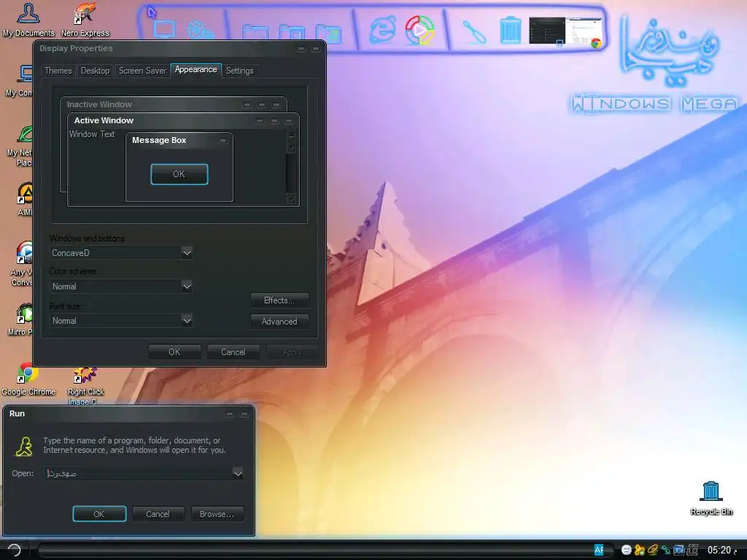Select the Appearance tab

(x=196, y=69)
